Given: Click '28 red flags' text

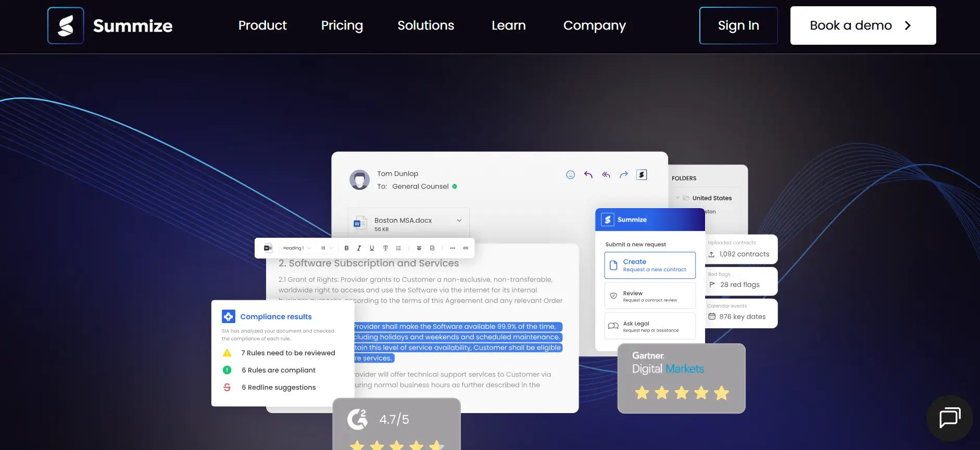Looking at the screenshot, I should pyautogui.click(x=740, y=285).
